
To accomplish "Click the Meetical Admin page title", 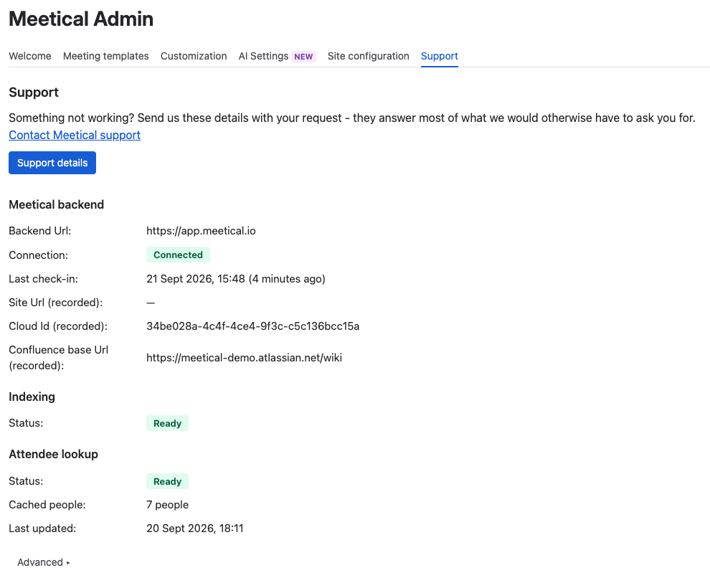I will click(x=81, y=19).
